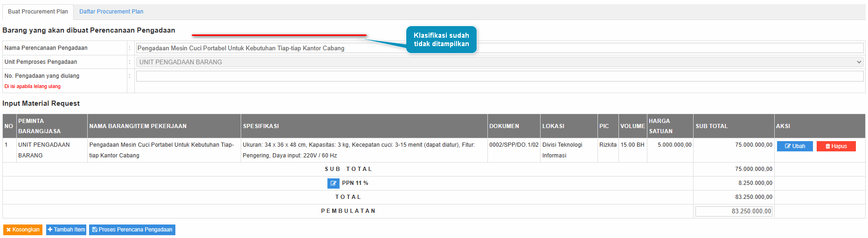This screenshot has width=868, height=238.
Task: Click the Pembulatan amount field
Action: [x=734, y=211]
